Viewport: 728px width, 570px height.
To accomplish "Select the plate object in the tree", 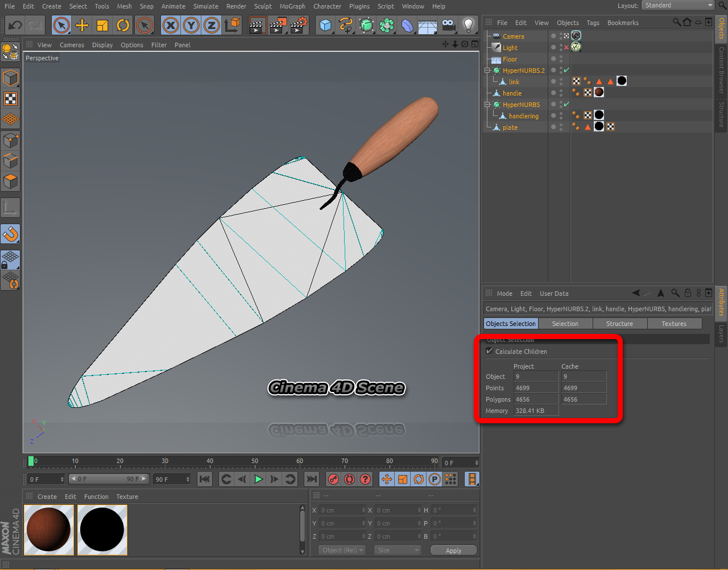I will pos(510,127).
